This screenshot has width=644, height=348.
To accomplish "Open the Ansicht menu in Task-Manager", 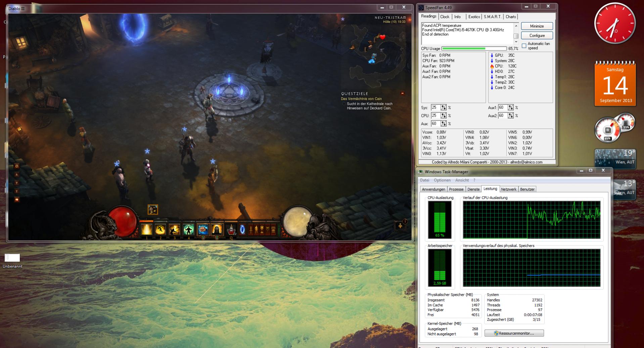I will point(462,180).
